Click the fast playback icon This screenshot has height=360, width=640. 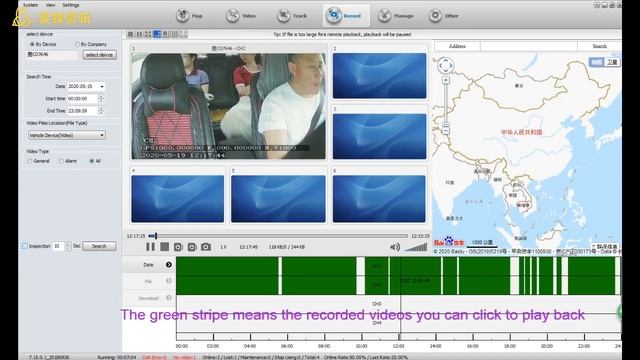point(192,247)
